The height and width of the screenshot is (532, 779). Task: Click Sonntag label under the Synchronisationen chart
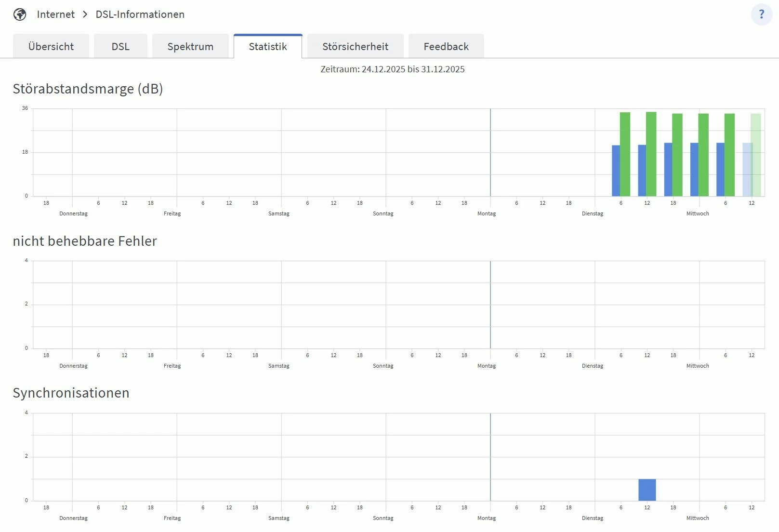383,518
